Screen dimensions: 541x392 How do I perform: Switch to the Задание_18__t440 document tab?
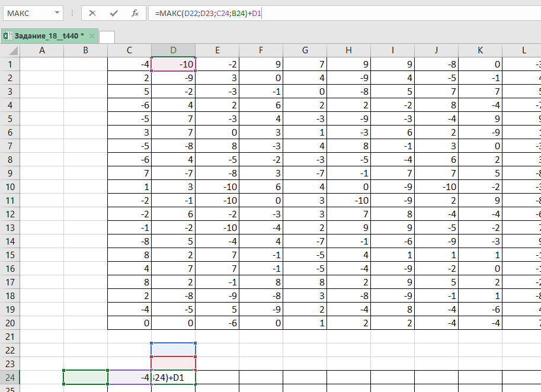click(x=49, y=36)
